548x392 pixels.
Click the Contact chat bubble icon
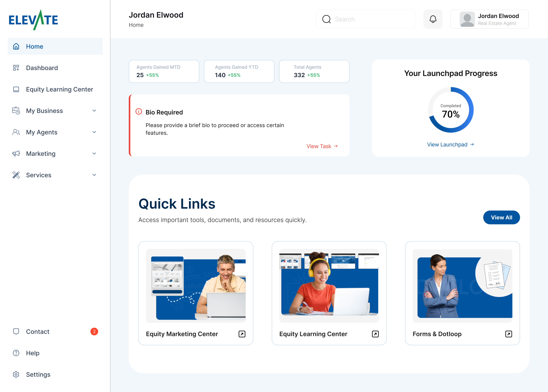16,331
